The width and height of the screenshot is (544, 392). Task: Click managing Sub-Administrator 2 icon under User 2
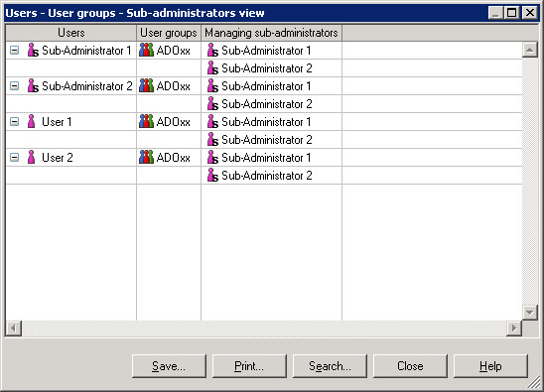212,176
